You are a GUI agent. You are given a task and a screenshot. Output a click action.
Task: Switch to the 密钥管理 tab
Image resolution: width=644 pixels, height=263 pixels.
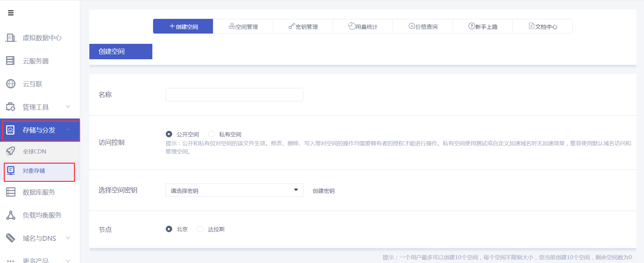(303, 26)
